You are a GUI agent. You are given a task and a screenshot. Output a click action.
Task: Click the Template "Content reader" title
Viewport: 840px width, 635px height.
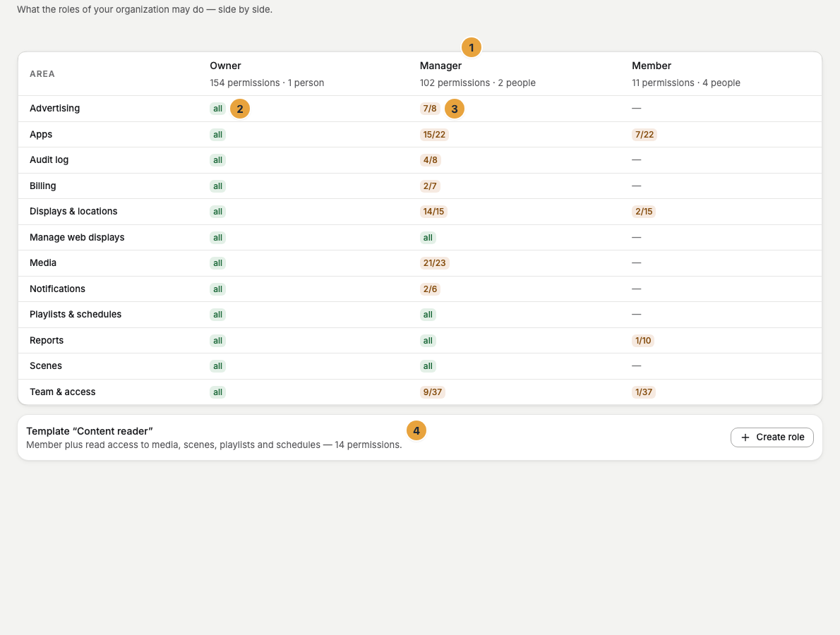point(90,431)
